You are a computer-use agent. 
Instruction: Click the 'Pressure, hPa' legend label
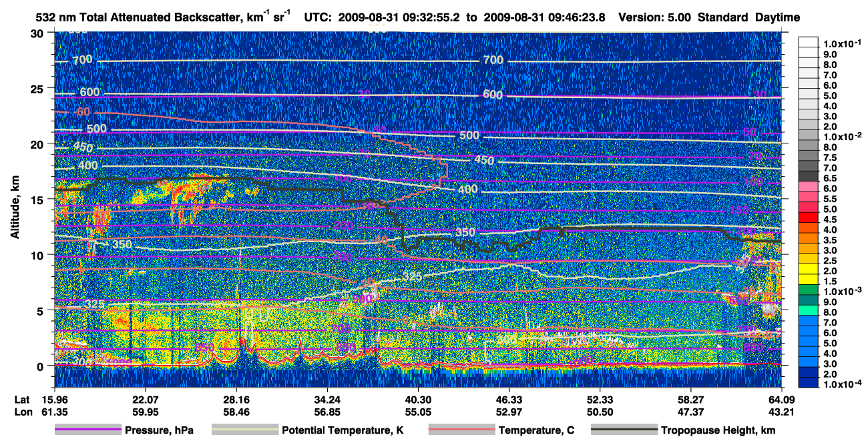tap(159, 431)
